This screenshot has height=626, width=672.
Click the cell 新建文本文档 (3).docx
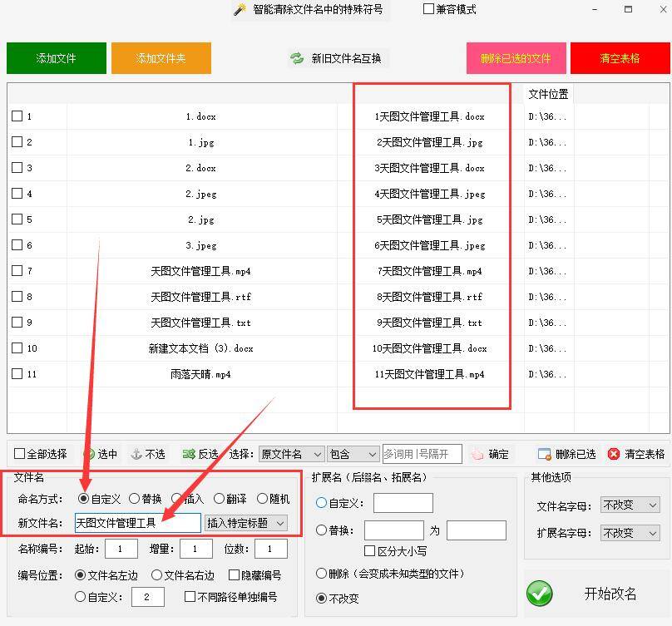tap(201, 348)
